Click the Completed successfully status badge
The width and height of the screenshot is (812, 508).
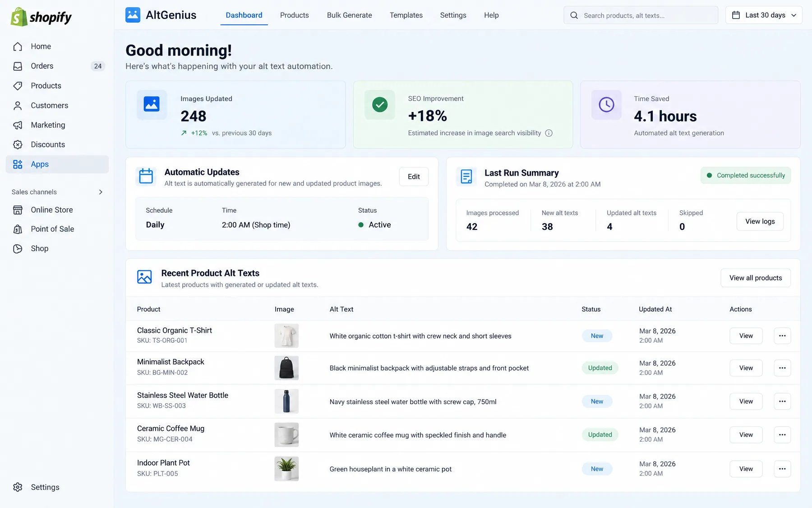pos(746,175)
